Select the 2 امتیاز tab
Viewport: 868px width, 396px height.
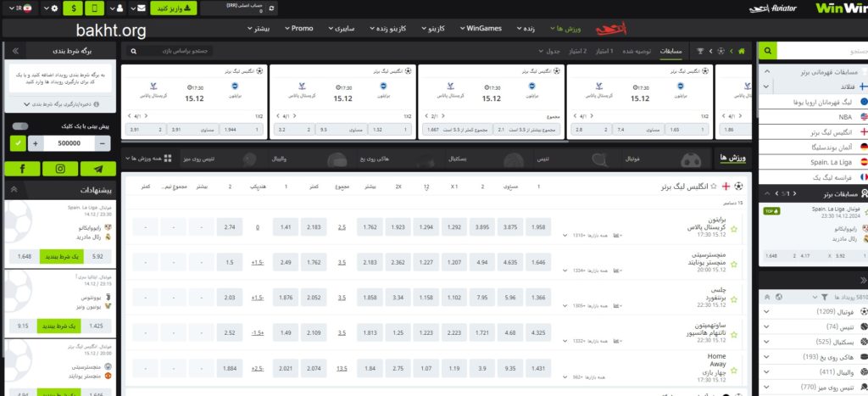[577, 51]
